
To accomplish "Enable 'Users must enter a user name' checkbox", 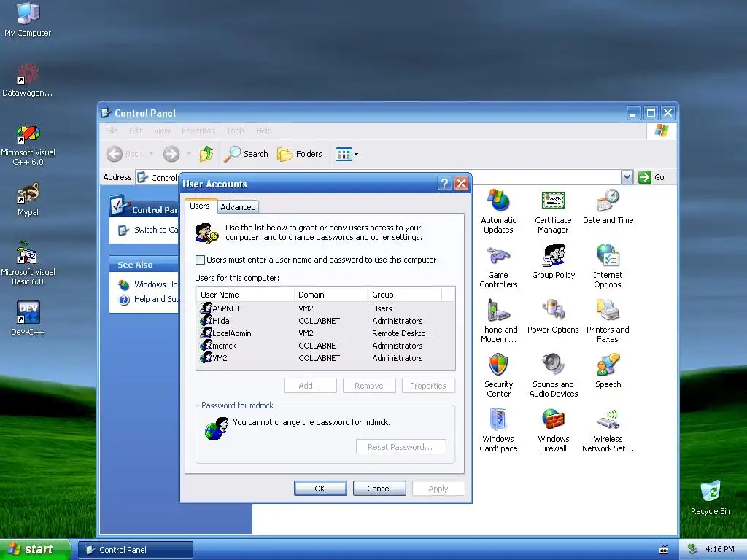I will [x=200, y=260].
